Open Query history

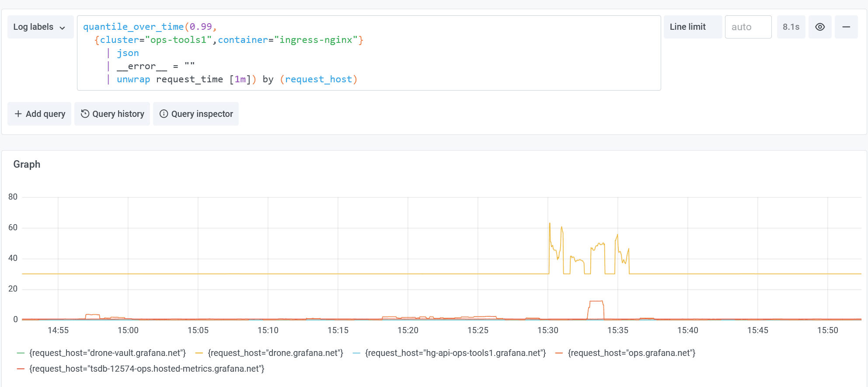[112, 114]
